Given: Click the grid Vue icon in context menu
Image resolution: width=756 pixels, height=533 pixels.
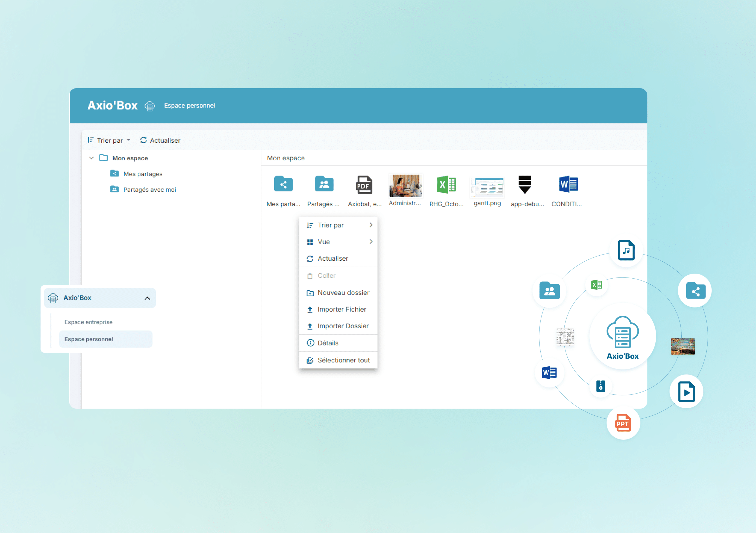Looking at the screenshot, I should click(x=310, y=242).
